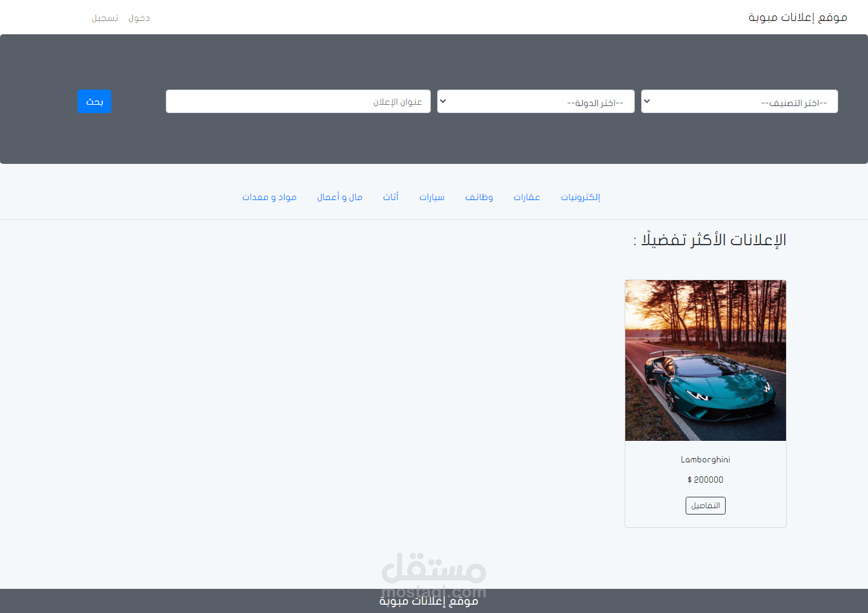Select the "تسجيل" registration link
The height and width of the screenshot is (613, 868).
coord(104,17)
